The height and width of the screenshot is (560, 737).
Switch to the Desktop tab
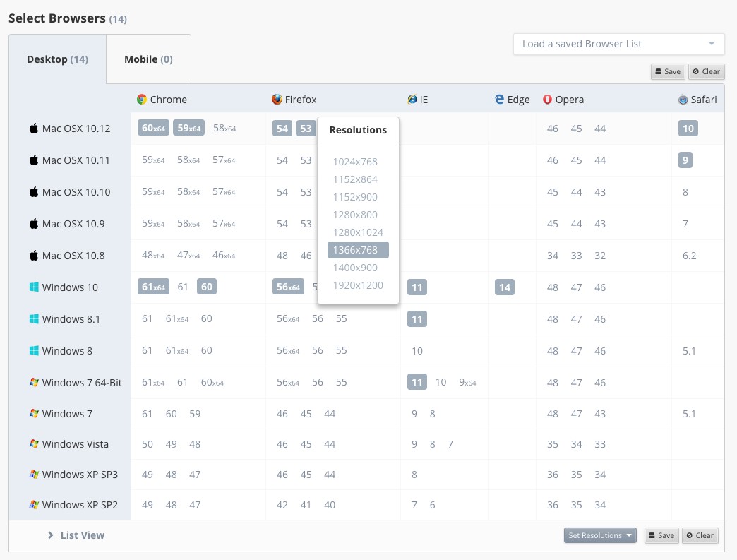(57, 59)
